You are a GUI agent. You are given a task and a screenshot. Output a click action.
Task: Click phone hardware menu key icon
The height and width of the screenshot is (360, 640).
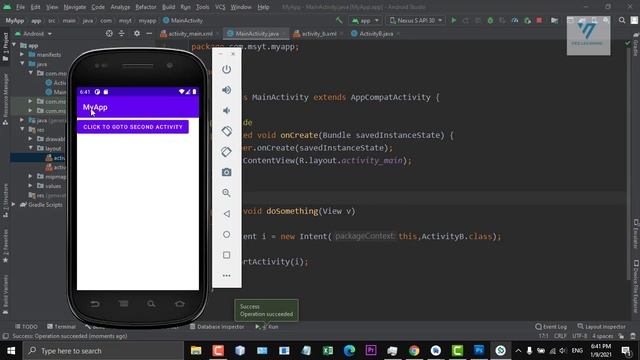123,304
